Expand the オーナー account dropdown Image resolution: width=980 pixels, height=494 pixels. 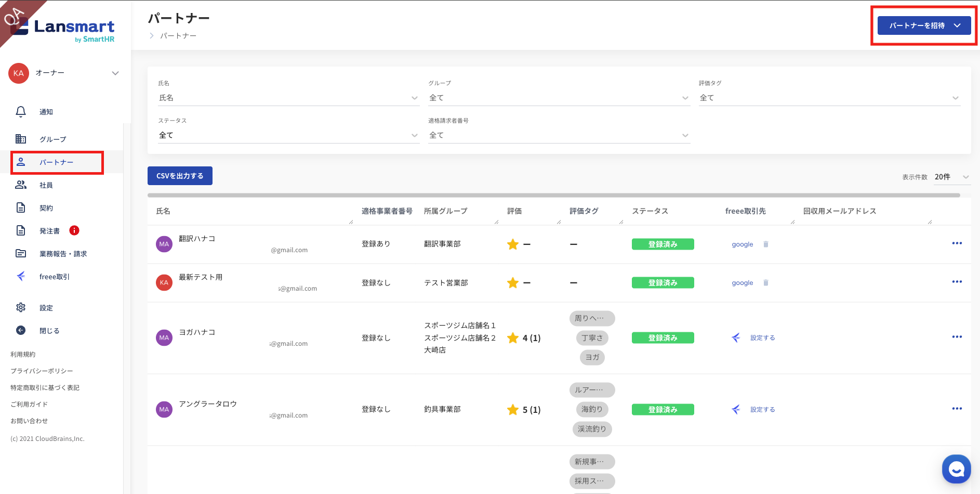click(115, 73)
